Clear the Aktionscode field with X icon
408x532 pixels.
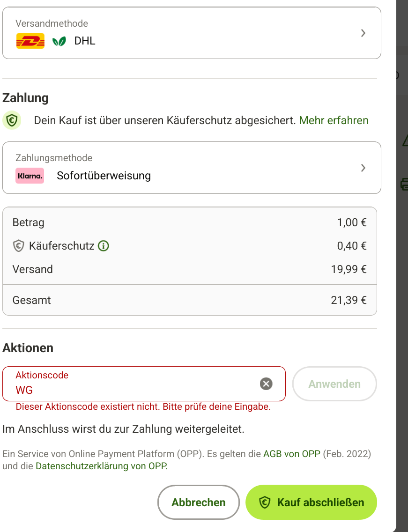[x=266, y=384]
